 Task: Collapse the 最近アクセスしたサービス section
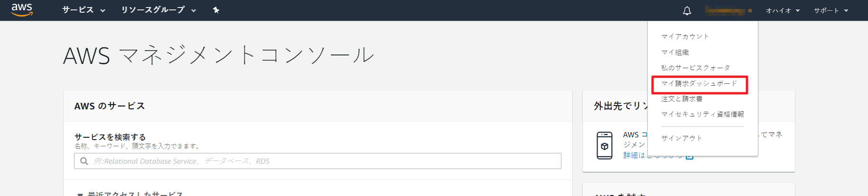[x=80, y=194]
